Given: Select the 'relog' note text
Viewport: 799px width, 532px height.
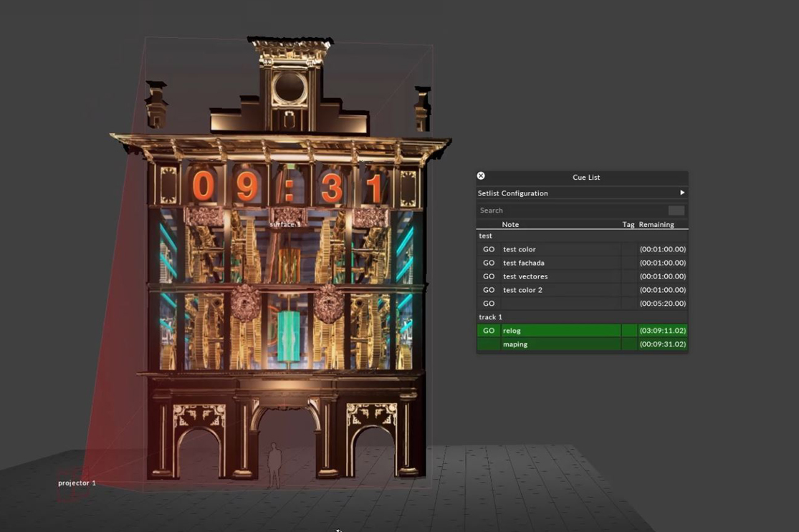Looking at the screenshot, I should tap(512, 331).
